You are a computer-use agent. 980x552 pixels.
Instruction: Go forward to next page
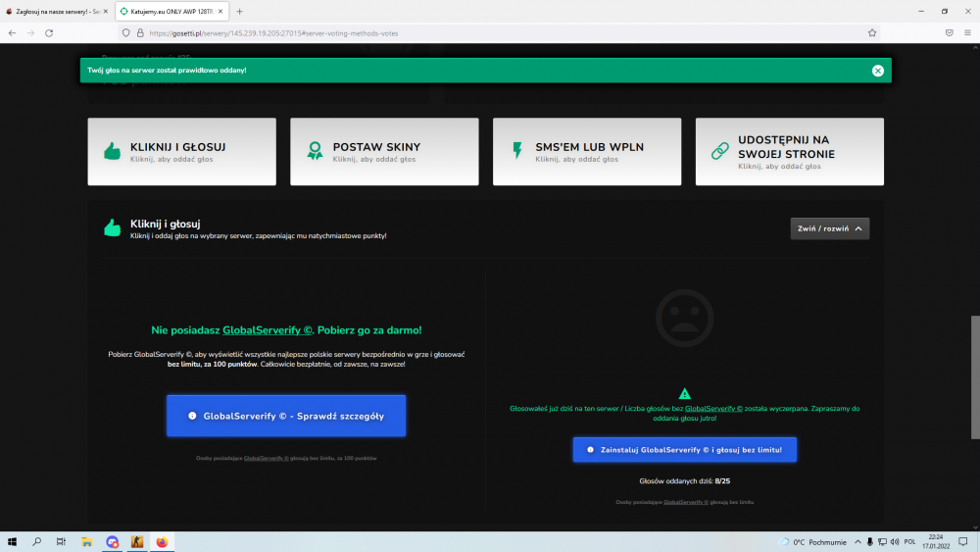30,33
